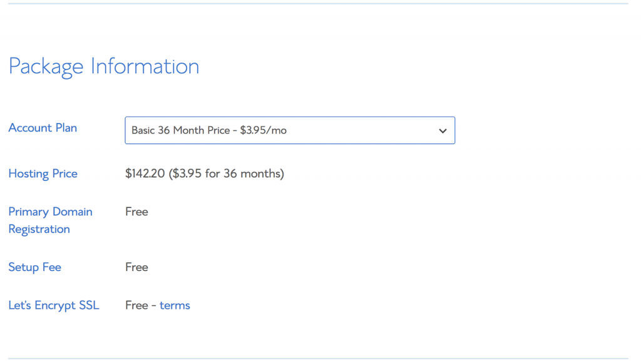The height and width of the screenshot is (364, 641).
Task: Click the Package Information heading
Action: (104, 66)
